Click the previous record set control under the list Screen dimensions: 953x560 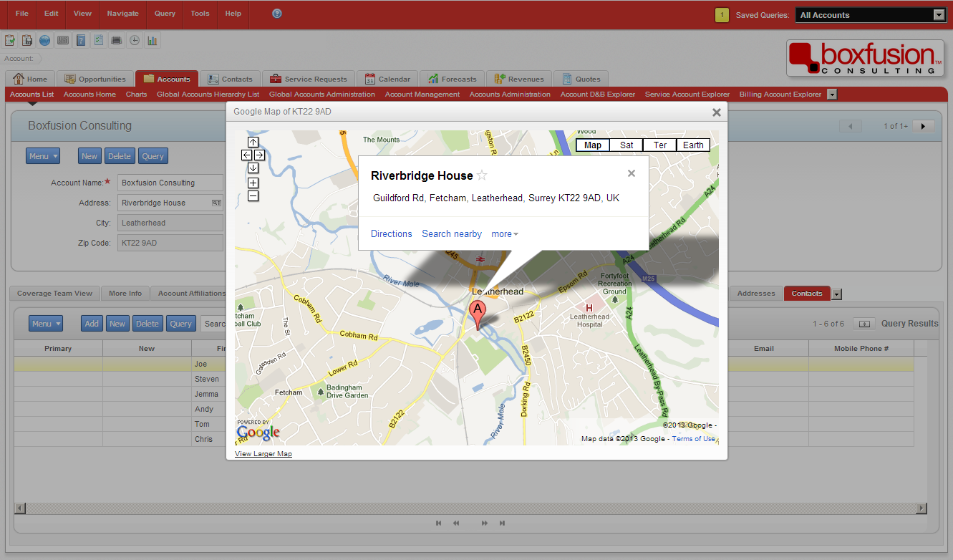coord(456,523)
